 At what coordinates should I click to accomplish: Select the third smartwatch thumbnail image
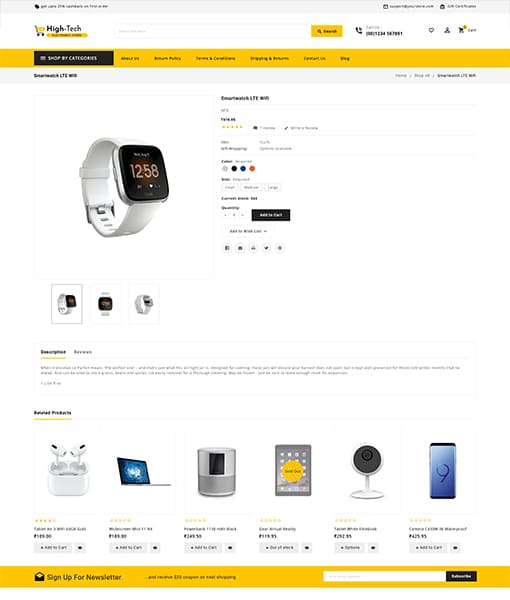coord(144,304)
